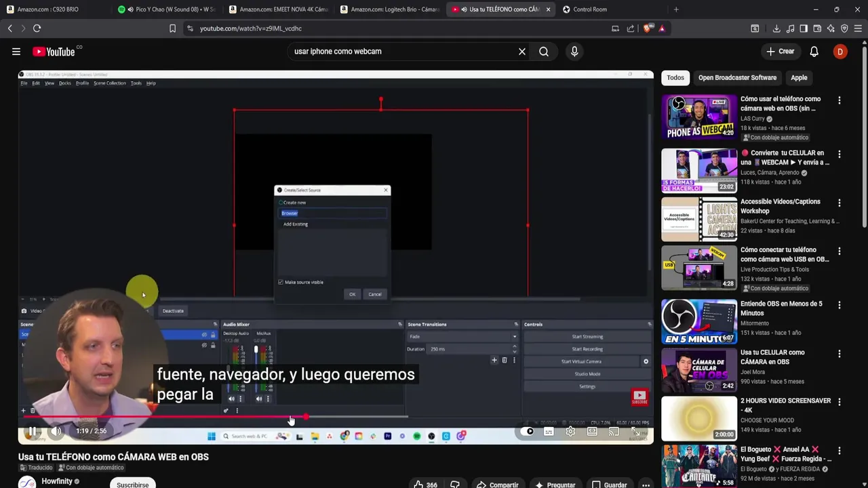
Task: Toggle the autoplay switch in the player
Action: (x=528, y=431)
